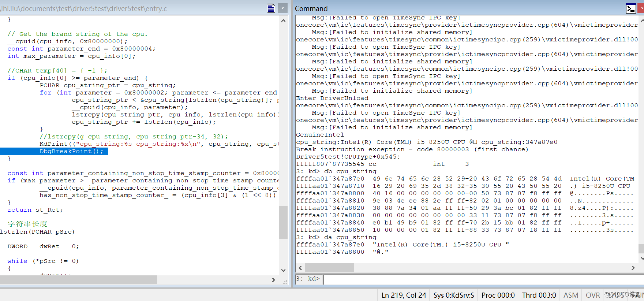
Task: Click the '3: kd> da cpu_string' command line
Action: 336,237
